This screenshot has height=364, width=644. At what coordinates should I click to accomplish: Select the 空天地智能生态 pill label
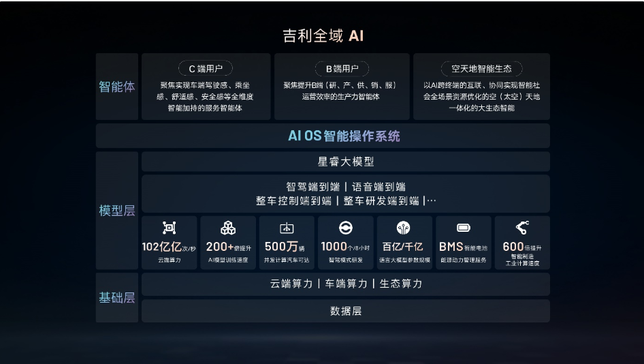pos(481,68)
